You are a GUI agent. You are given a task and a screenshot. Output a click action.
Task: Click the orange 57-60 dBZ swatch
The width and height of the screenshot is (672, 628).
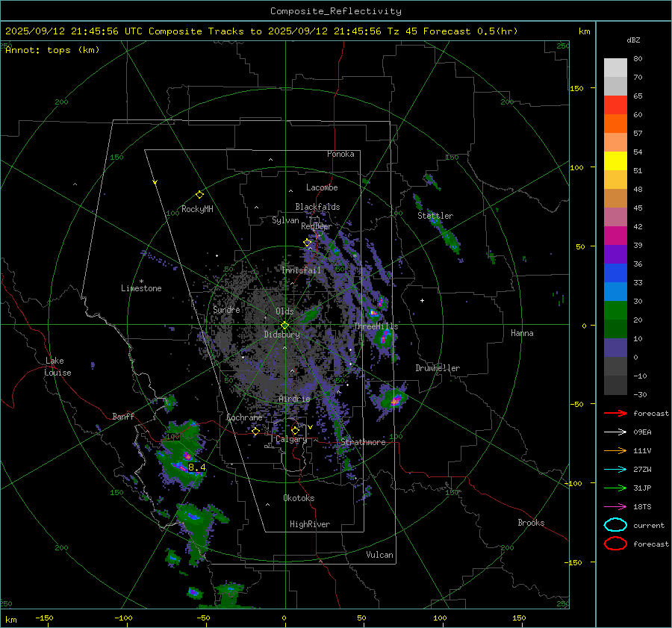615,123
